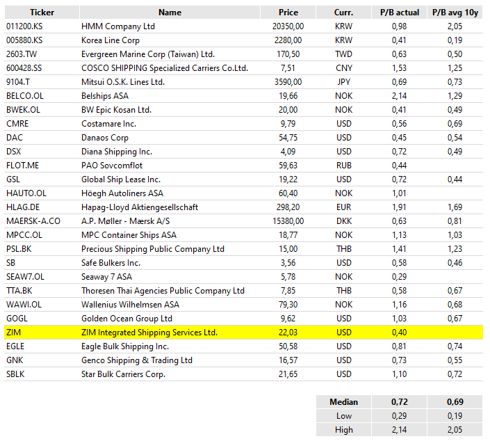Select ticker cell 005880.KS
The image size is (490, 448).
coord(42,40)
